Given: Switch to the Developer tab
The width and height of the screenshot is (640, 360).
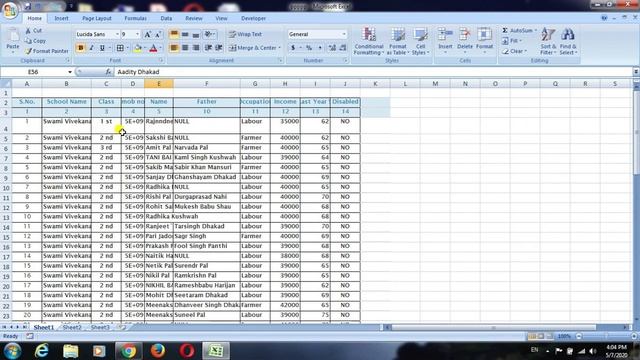Looking at the screenshot, I should coord(253,18).
